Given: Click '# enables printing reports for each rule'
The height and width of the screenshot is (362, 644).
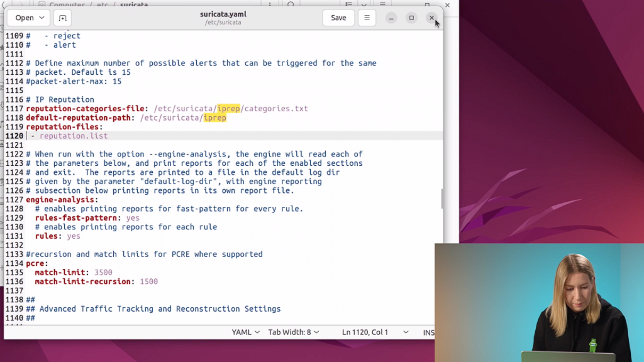Looking at the screenshot, I should point(126,227).
